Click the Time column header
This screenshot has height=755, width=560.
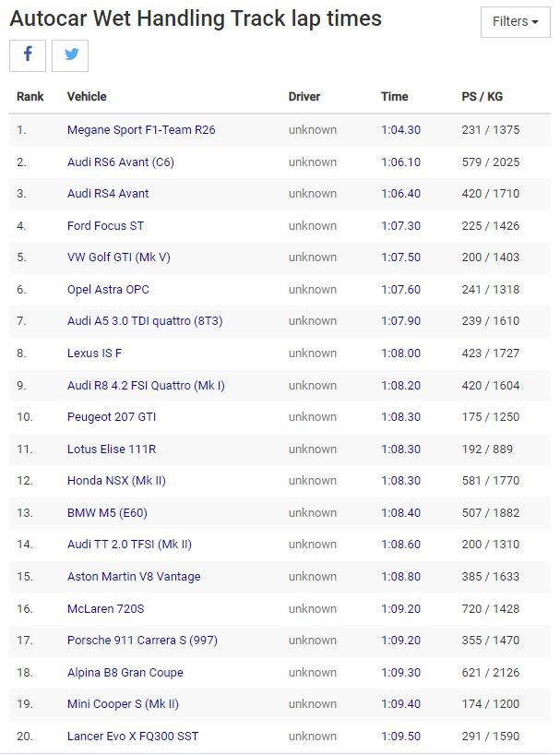(395, 97)
